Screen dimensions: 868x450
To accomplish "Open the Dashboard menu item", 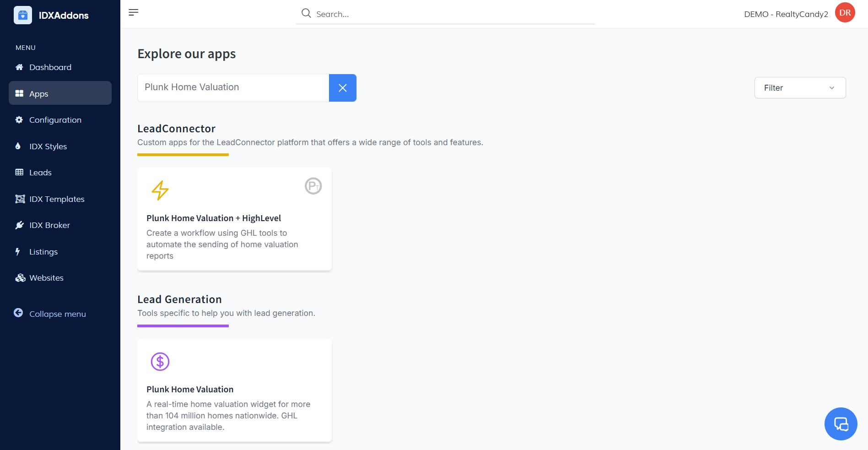I will coord(50,67).
